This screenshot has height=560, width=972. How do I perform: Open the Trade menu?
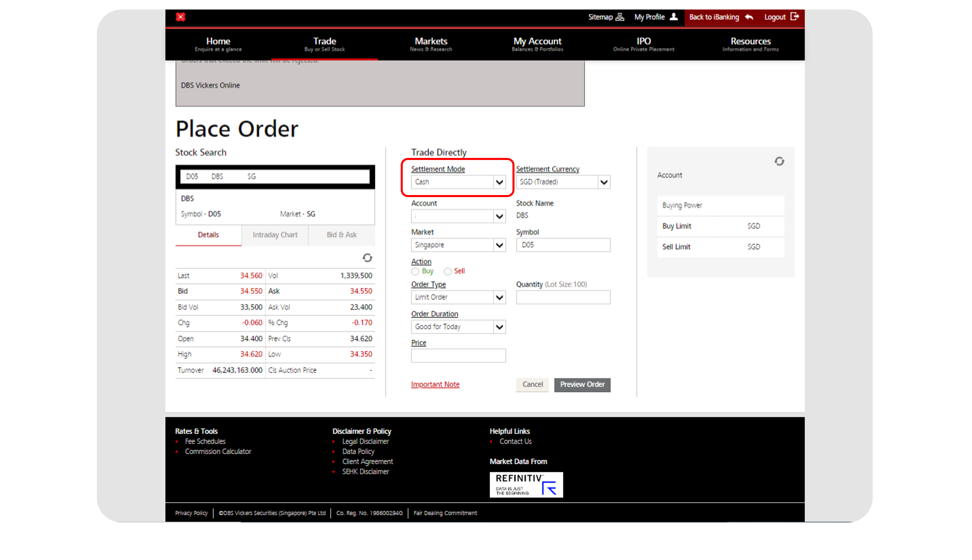(x=324, y=44)
